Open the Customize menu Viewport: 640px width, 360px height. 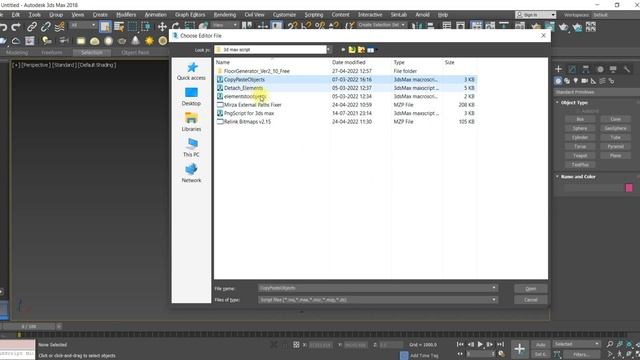point(284,15)
